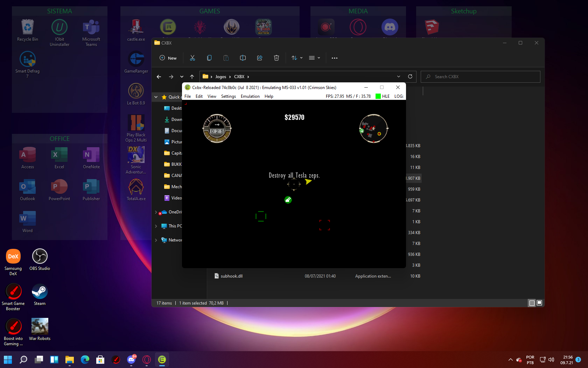This screenshot has width=588, height=368.
Task: Open Windows Start button on taskbar
Action: (x=8, y=360)
